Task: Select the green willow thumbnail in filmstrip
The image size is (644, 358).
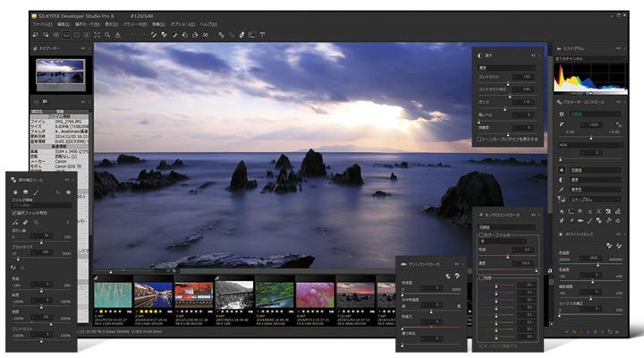Action: (113, 294)
